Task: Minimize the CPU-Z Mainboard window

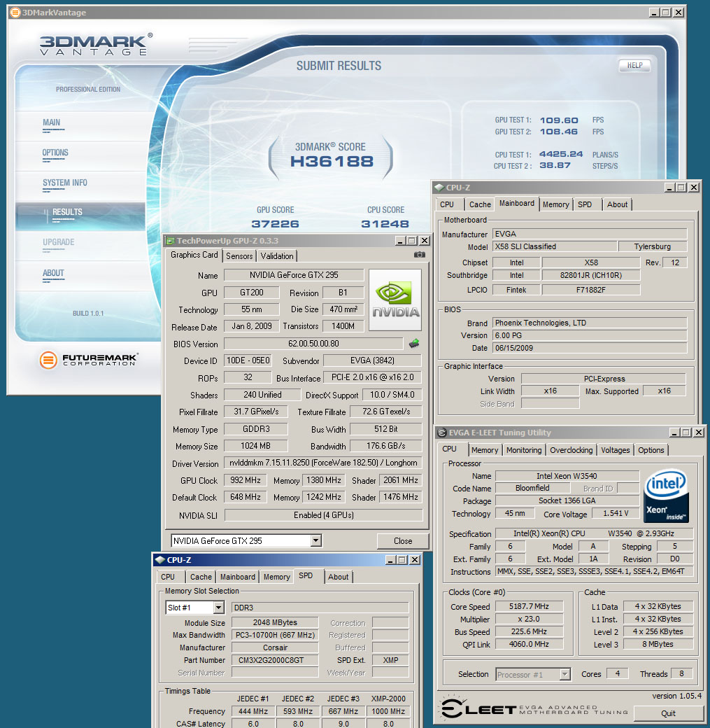Action: pyautogui.click(x=669, y=188)
